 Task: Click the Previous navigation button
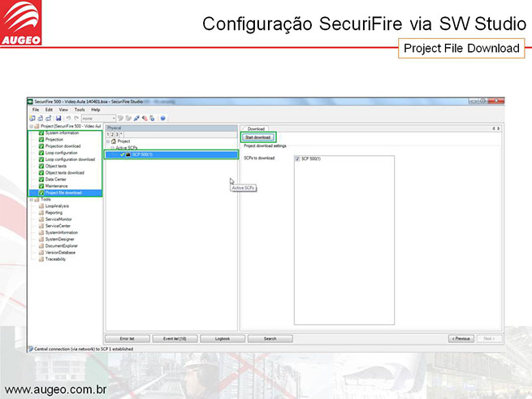point(461,338)
